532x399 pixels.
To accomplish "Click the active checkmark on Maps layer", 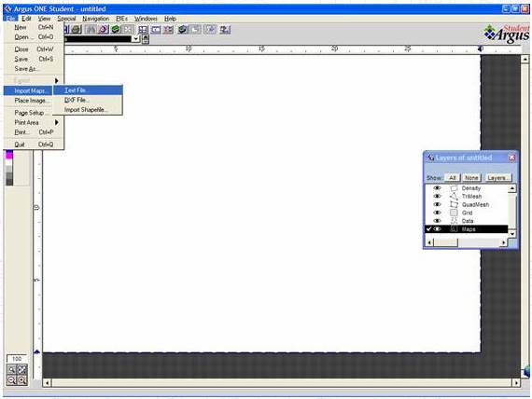I will pyautogui.click(x=428, y=229).
